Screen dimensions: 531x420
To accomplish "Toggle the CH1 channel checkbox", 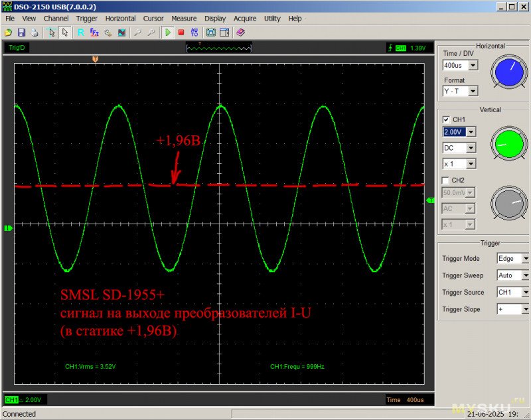I will point(446,119).
